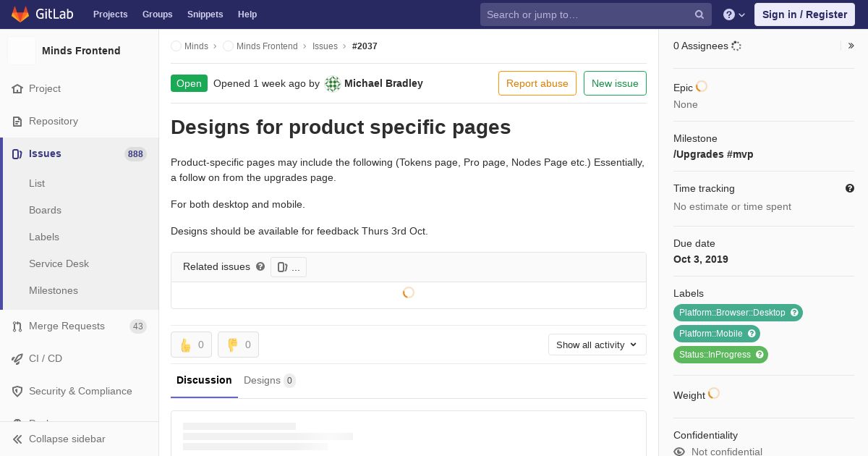The image size is (868, 456).
Task: Click the Time tracking help icon
Action: click(x=850, y=188)
